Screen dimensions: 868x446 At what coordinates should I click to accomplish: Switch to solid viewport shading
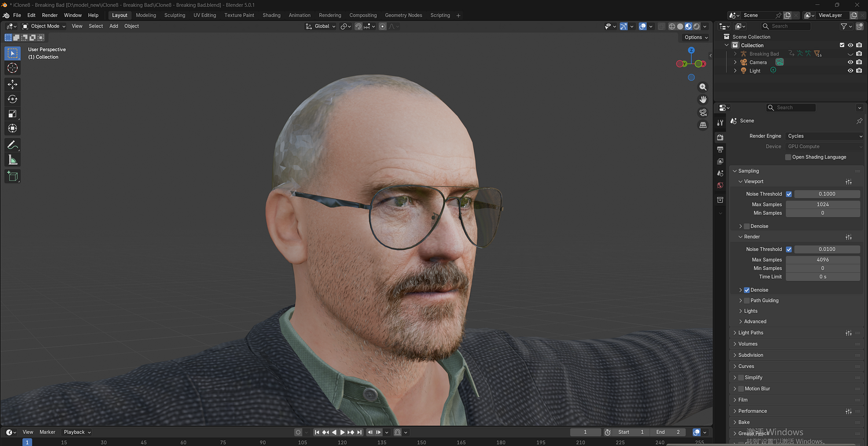pyautogui.click(x=680, y=27)
